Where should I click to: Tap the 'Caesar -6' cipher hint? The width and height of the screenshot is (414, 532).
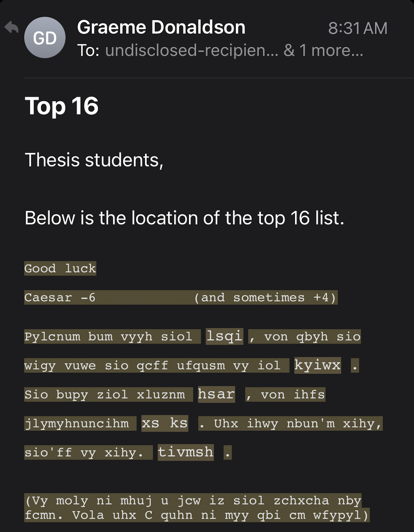pyautogui.click(x=60, y=297)
